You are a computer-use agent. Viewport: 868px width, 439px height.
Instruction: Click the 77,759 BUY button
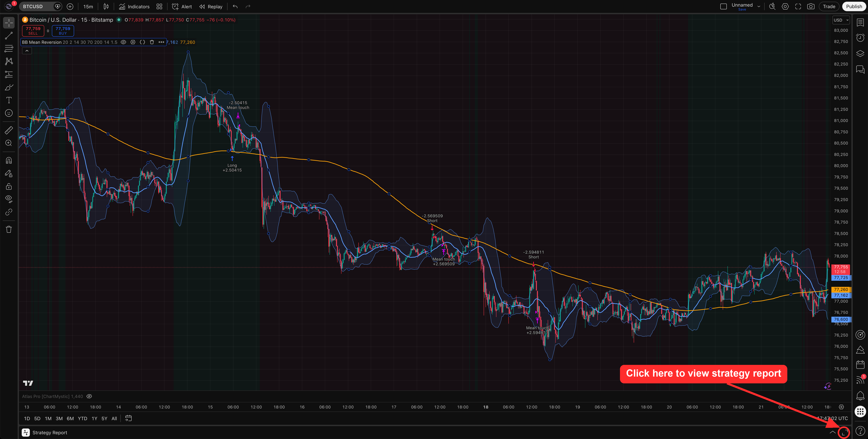(x=63, y=31)
